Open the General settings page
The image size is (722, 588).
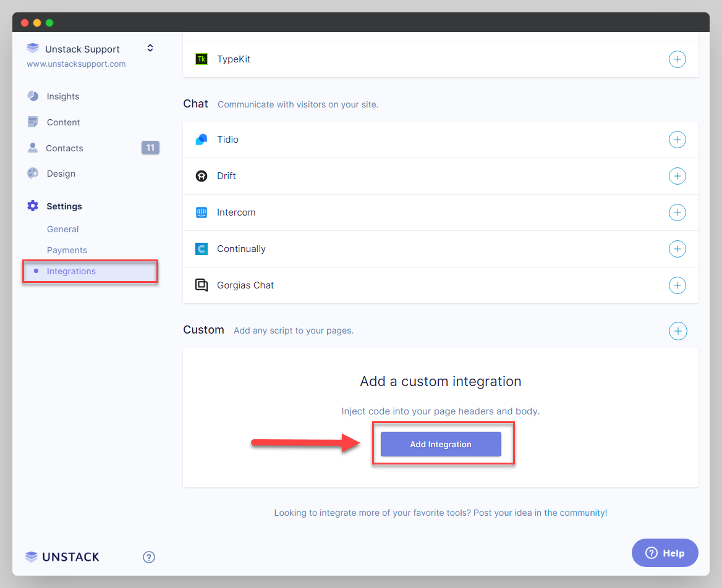[x=62, y=229]
